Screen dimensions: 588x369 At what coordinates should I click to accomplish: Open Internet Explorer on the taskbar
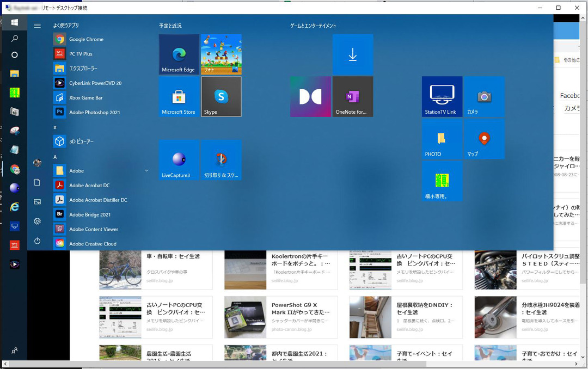click(x=15, y=207)
